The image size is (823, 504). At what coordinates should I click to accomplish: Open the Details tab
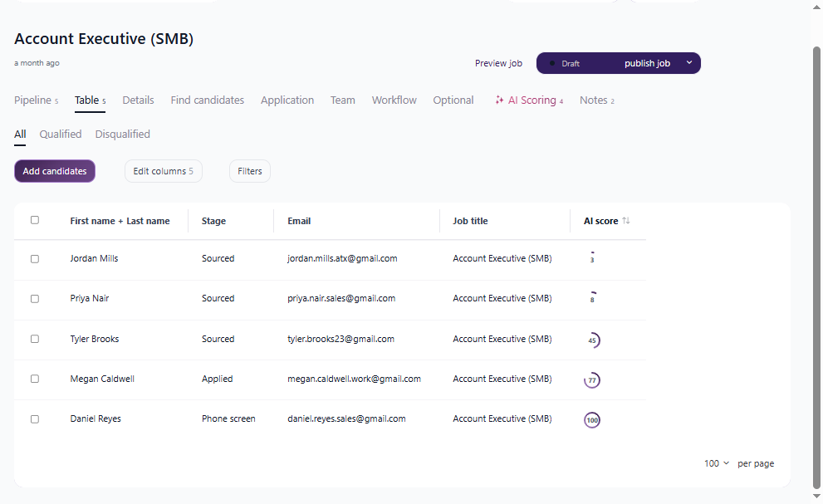(138, 100)
